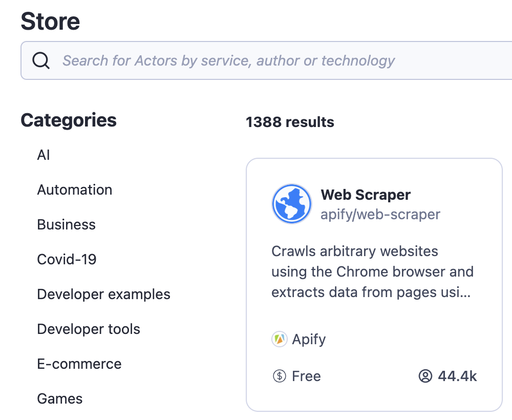Open the Covid-19 category
512x420 pixels.
click(x=67, y=259)
